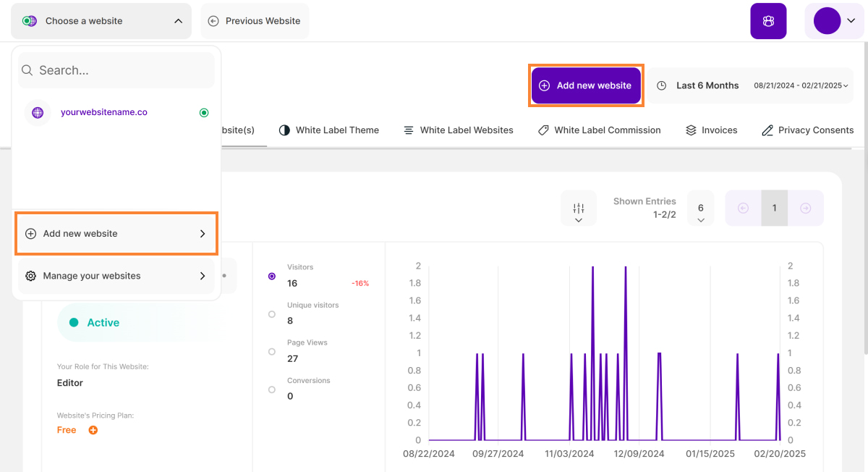Image resolution: width=868 pixels, height=472 pixels.
Task: Select the Page Views radio button
Action: point(272,352)
